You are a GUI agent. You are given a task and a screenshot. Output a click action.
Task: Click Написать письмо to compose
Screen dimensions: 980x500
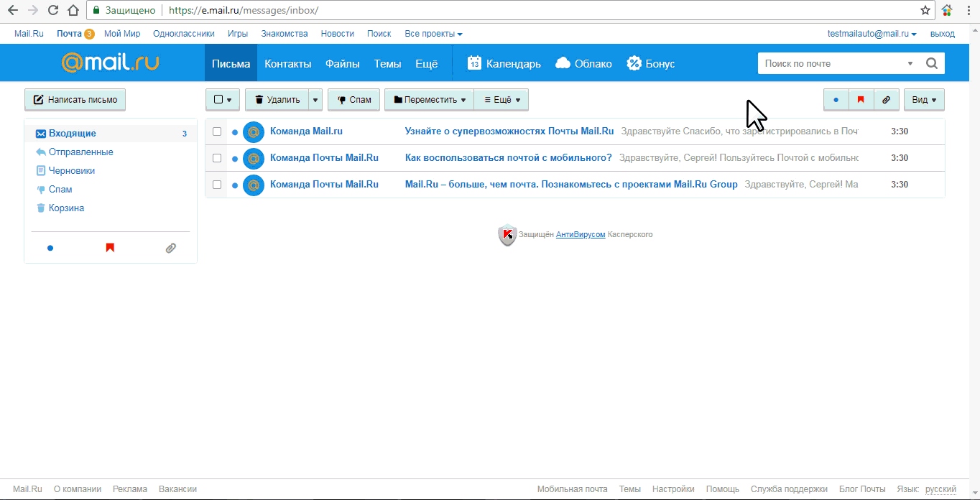(x=75, y=100)
